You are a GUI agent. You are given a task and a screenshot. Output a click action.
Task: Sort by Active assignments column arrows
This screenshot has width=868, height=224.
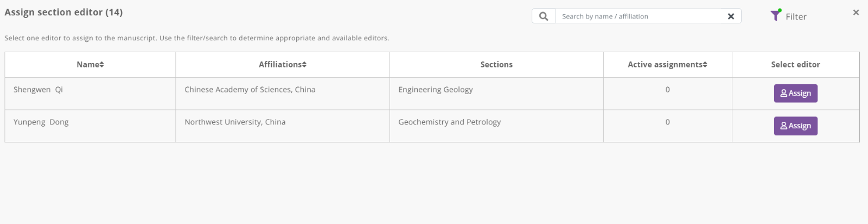pos(705,65)
